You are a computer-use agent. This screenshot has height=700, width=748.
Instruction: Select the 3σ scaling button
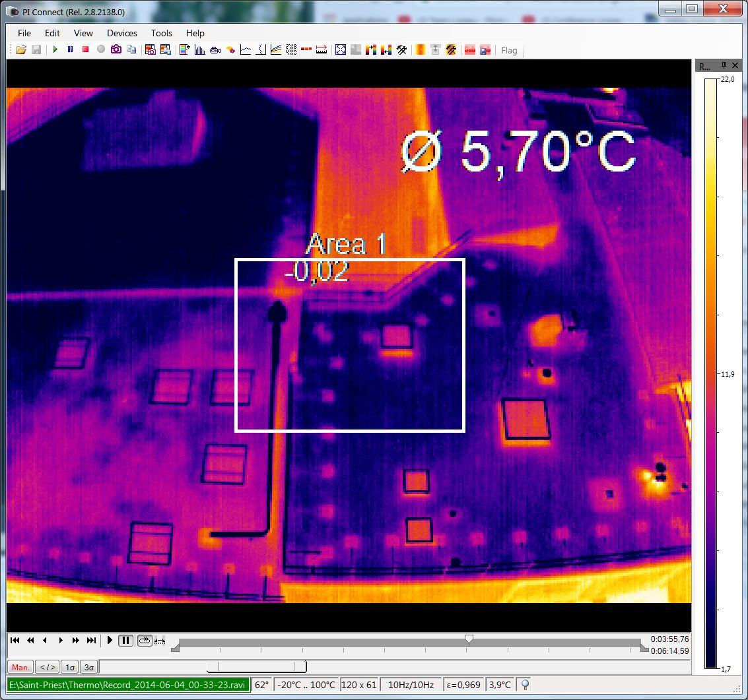tap(88, 667)
